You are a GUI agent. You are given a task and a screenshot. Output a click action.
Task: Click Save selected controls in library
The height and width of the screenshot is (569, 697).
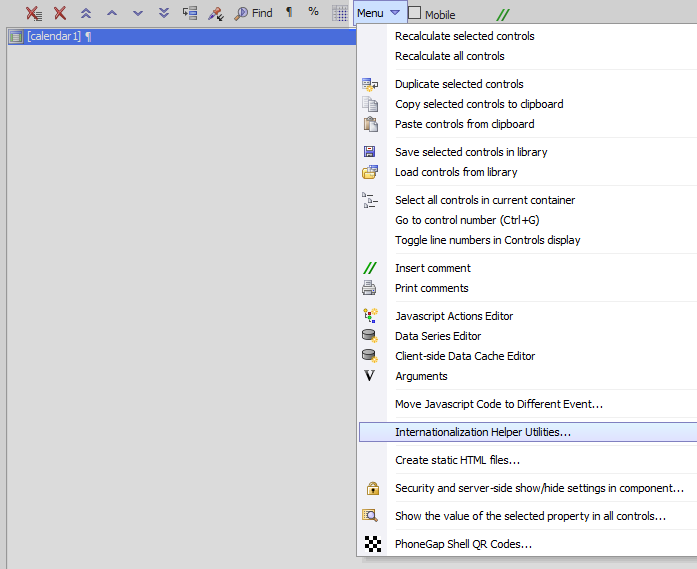point(471,152)
